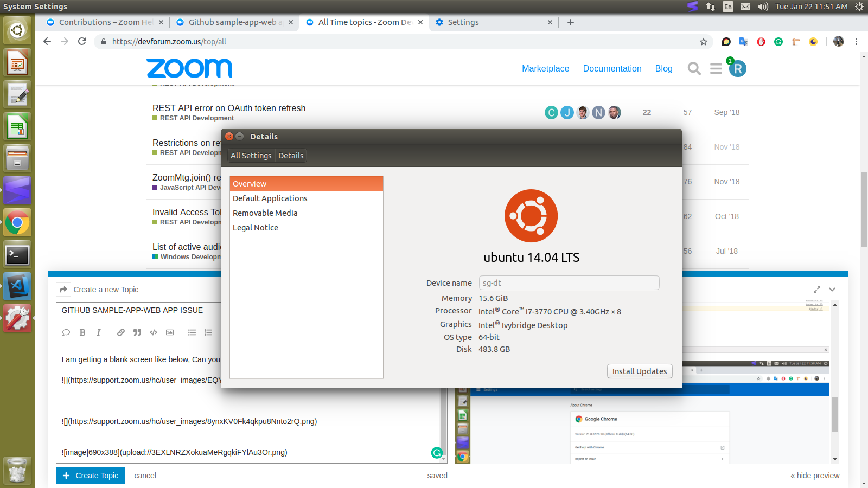
Task: Open the REST API error on OAuth topic
Action: coord(229,108)
